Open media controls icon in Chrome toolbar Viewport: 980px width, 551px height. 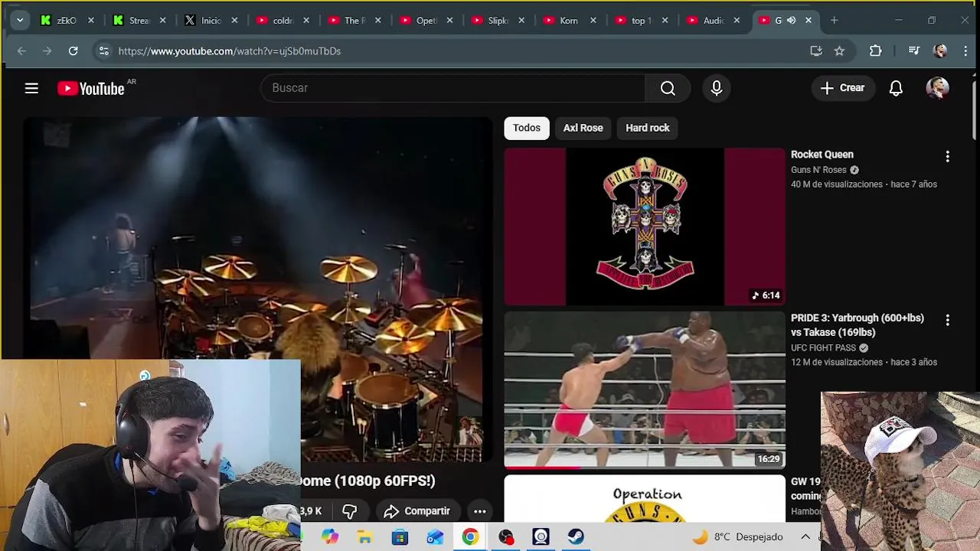click(x=913, y=51)
